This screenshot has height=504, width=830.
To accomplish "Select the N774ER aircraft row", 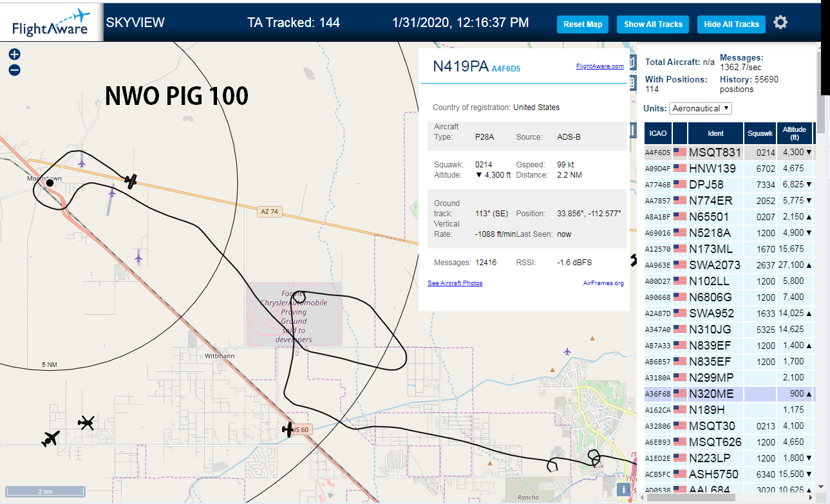I will pyautogui.click(x=730, y=201).
